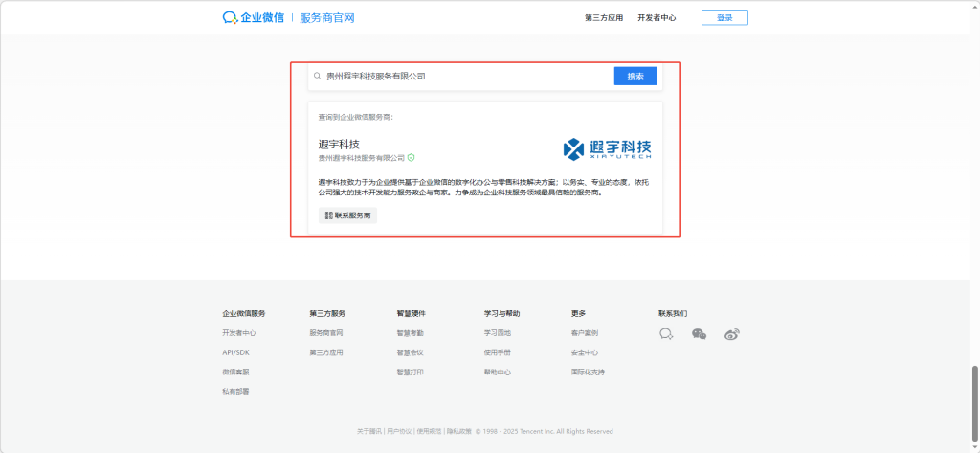Open footer link 智慧打印
The height and width of the screenshot is (453, 980).
pos(410,372)
